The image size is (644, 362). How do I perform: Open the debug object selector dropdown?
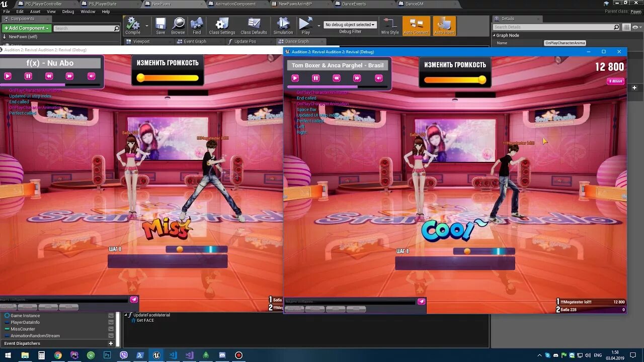pyautogui.click(x=350, y=25)
